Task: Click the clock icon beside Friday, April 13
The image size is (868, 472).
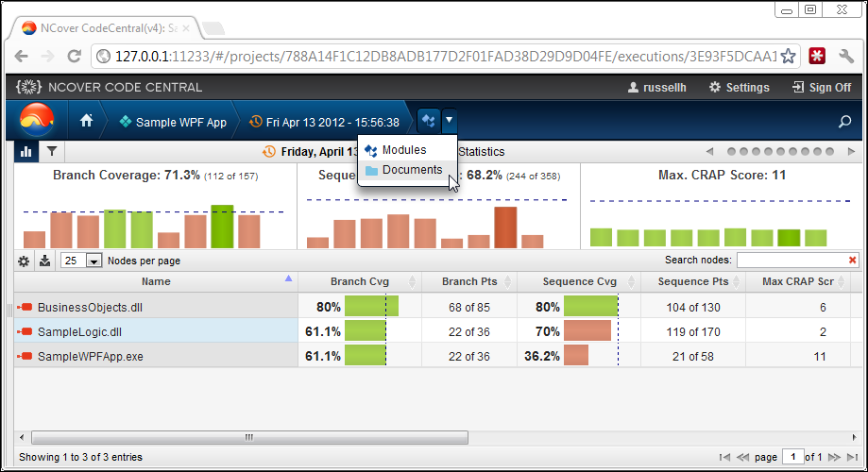Action: [x=268, y=152]
